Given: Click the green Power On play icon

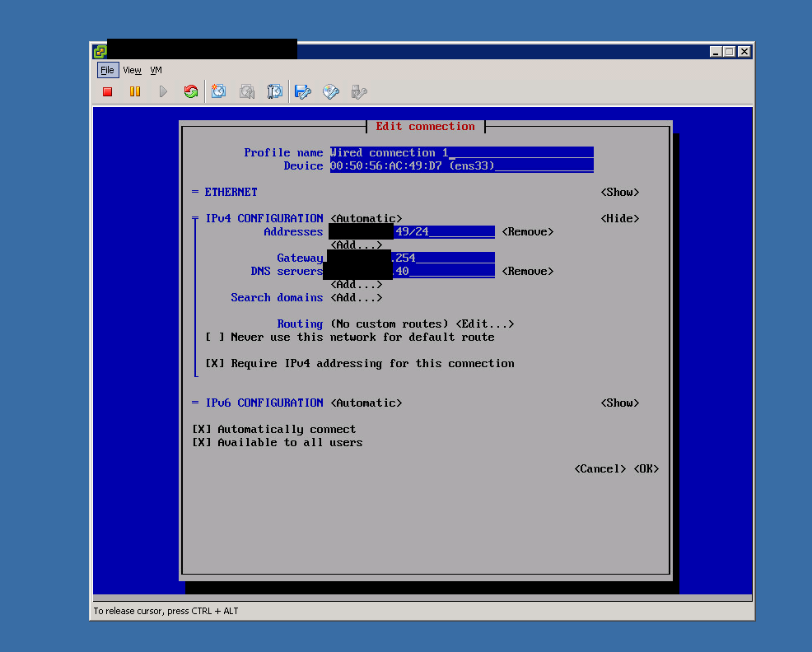Looking at the screenshot, I should click(x=163, y=91).
